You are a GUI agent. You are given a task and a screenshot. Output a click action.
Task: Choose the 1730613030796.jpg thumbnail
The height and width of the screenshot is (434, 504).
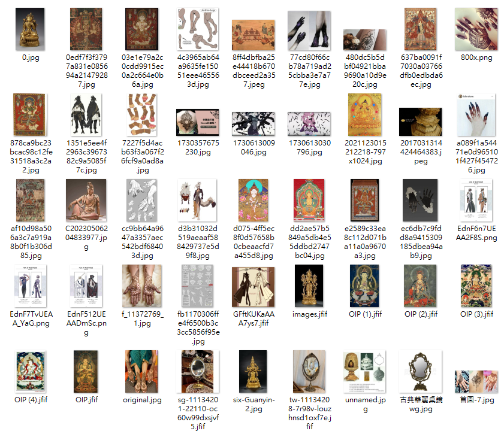(309, 124)
